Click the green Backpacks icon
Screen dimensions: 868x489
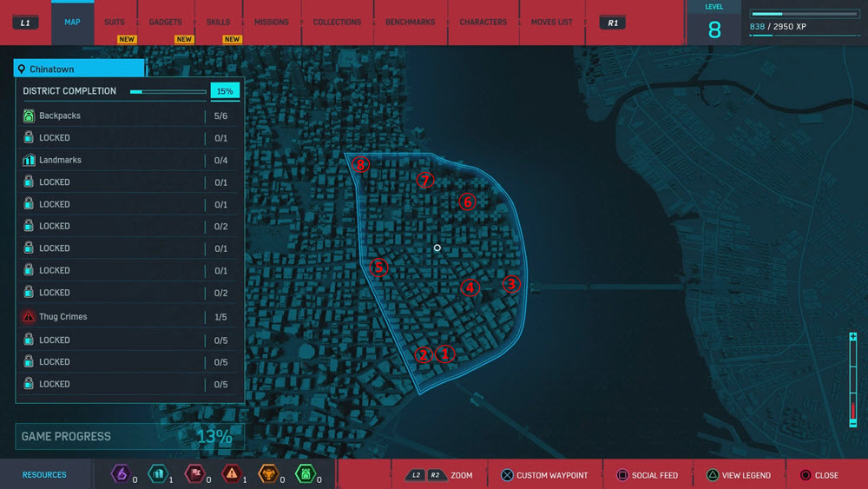pyautogui.click(x=29, y=116)
